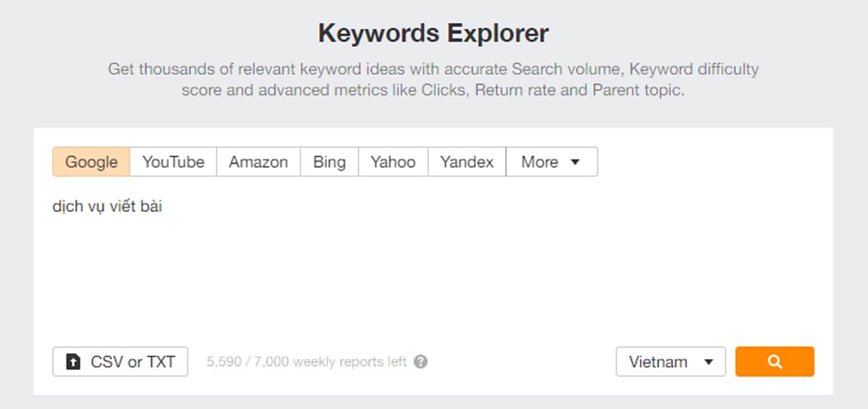Click the orange magnifier search button

pos(775,362)
